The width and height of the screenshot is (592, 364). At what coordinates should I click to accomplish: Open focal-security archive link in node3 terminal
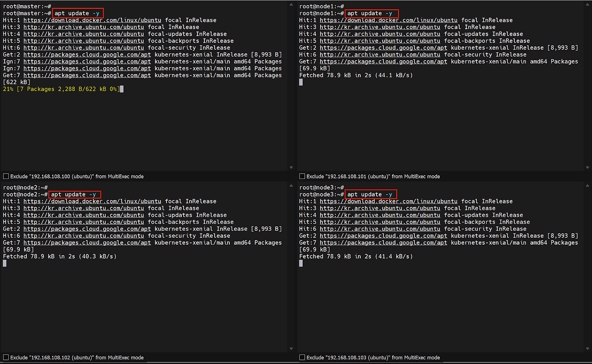[380, 229]
